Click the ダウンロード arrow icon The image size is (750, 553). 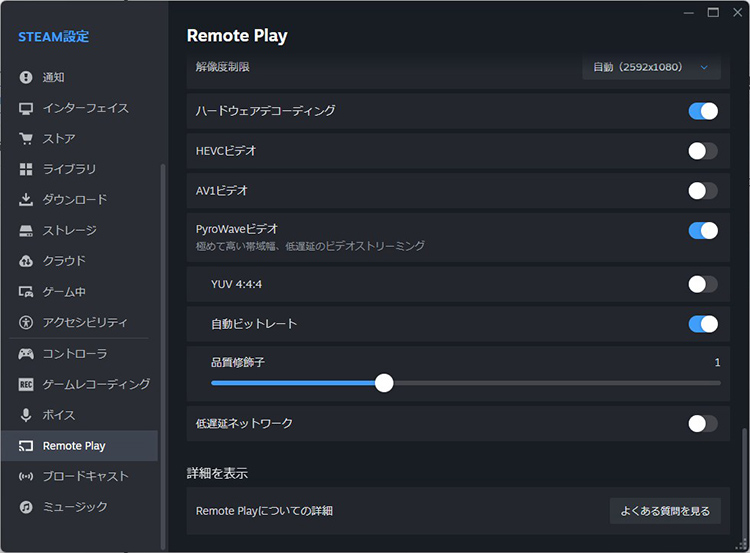point(26,199)
